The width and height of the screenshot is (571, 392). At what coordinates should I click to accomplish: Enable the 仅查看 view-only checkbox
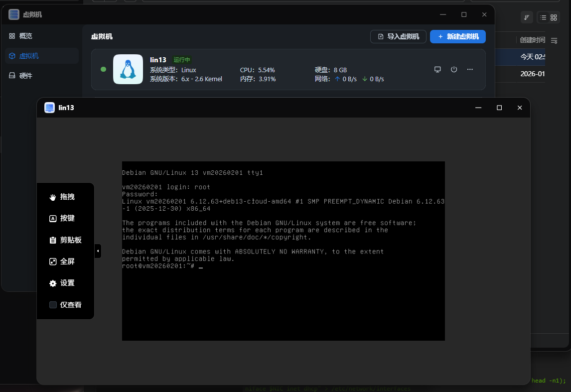pos(53,305)
